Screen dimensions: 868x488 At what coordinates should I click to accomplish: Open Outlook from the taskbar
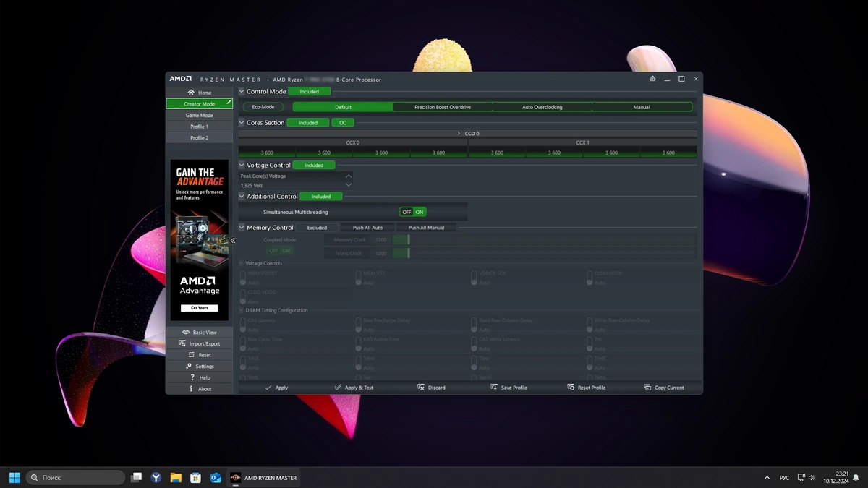(215, 477)
